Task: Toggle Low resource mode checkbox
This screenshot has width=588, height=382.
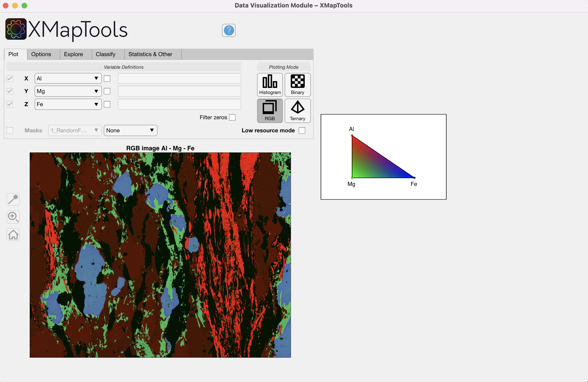Action: click(302, 130)
